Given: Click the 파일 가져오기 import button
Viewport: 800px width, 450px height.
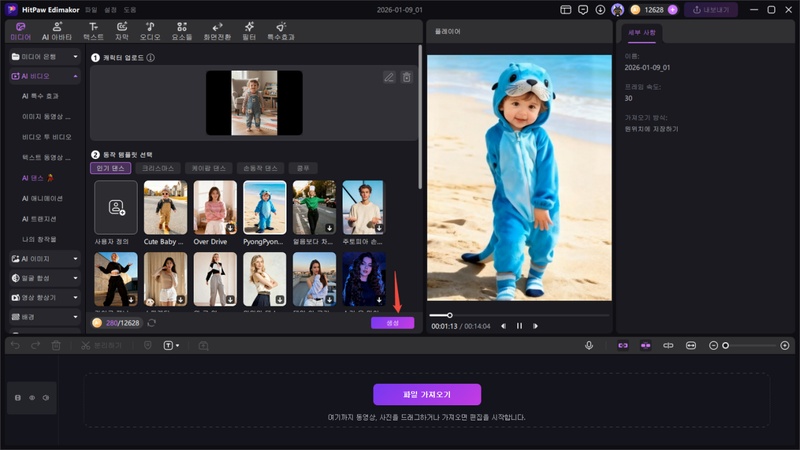Looking at the screenshot, I should [x=427, y=394].
